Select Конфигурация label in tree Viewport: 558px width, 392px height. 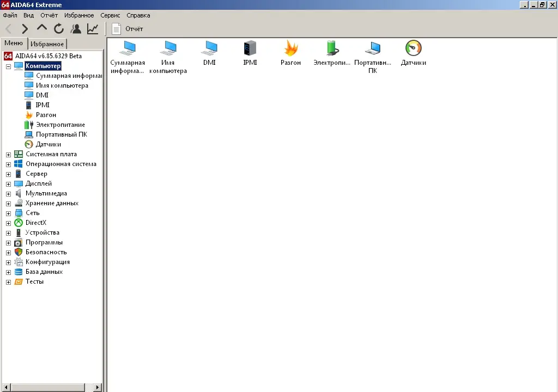48,262
